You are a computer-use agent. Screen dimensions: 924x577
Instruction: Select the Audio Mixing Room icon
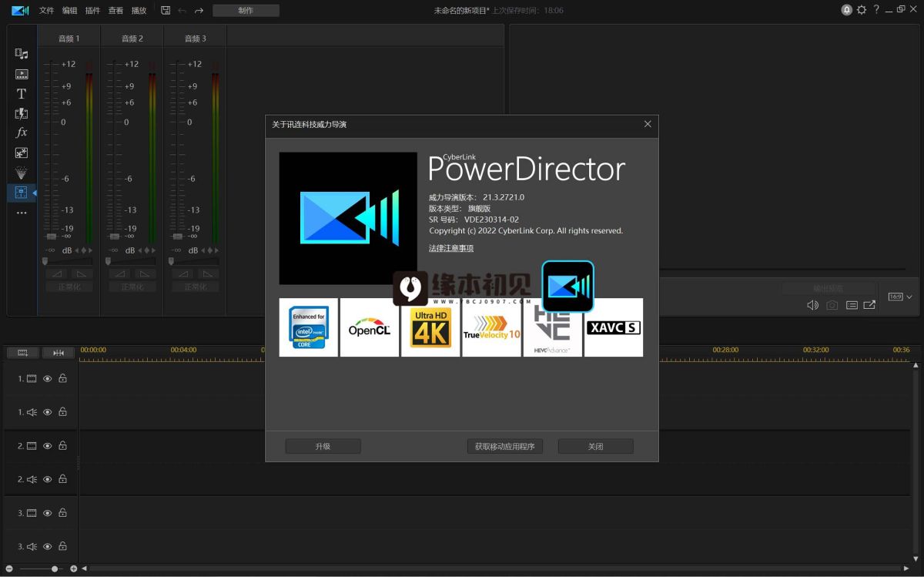point(22,193)
